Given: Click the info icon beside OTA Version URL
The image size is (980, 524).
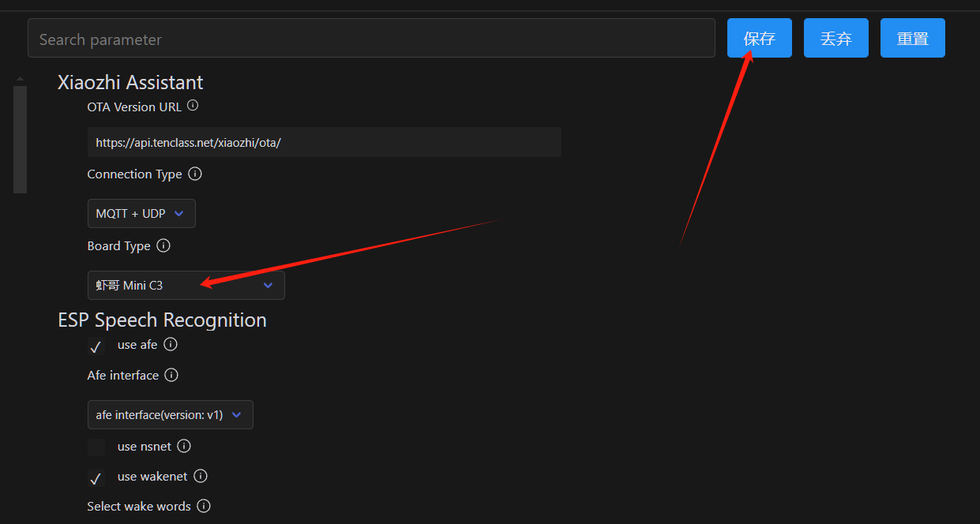Looking at the screenshot, I should [x=193, y=106].
